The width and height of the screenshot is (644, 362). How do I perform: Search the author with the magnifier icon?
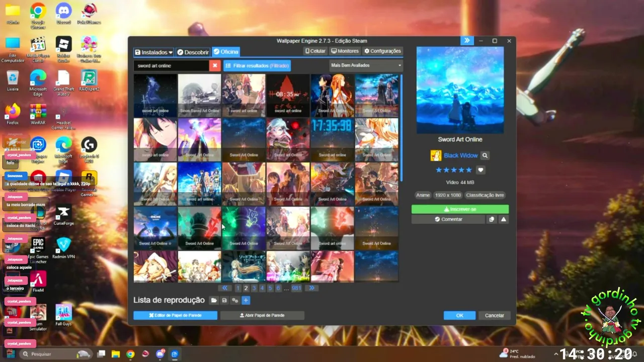pyautogui.click(x=485, y=155)
